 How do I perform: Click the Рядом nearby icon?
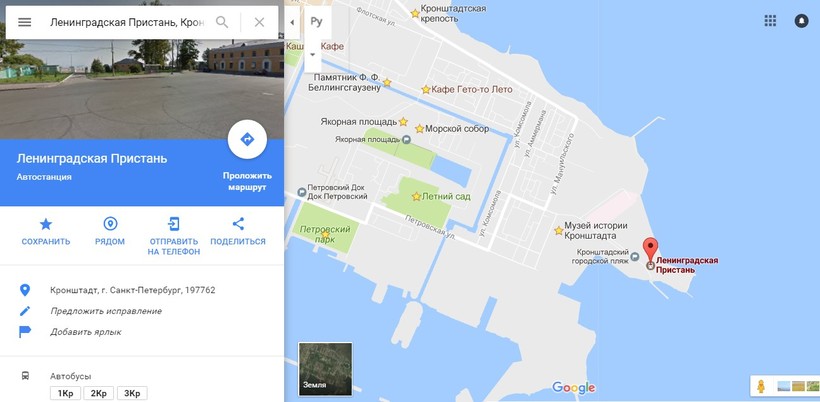(x=110, y=224)
